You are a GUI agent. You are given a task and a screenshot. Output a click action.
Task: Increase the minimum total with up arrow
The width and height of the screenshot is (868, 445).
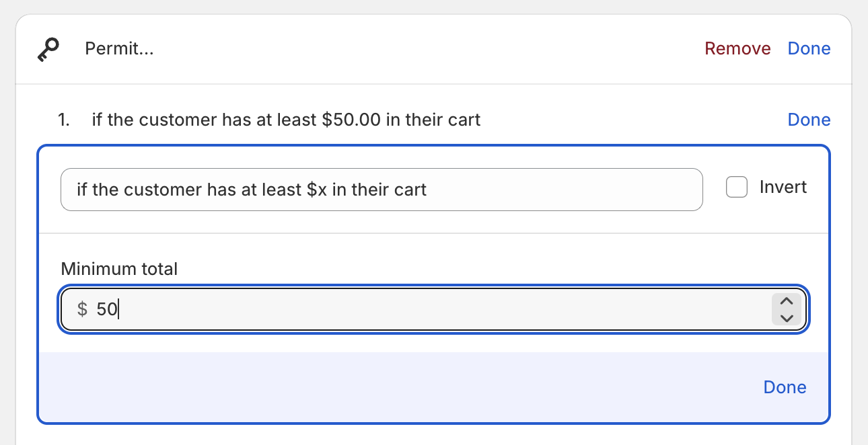[x=787, y=301]
